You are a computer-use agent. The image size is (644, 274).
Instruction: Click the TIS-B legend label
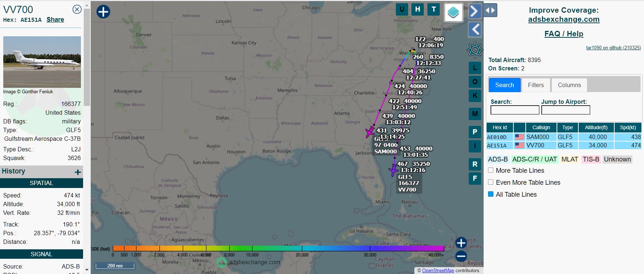591,159
